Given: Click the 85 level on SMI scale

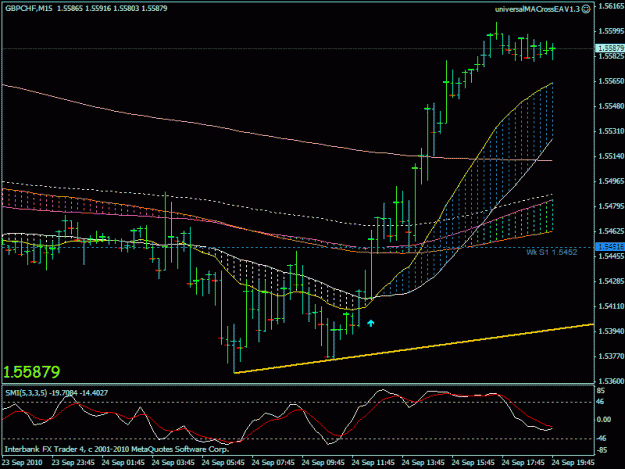Looking at the screenshot, I should click(602, 391).
